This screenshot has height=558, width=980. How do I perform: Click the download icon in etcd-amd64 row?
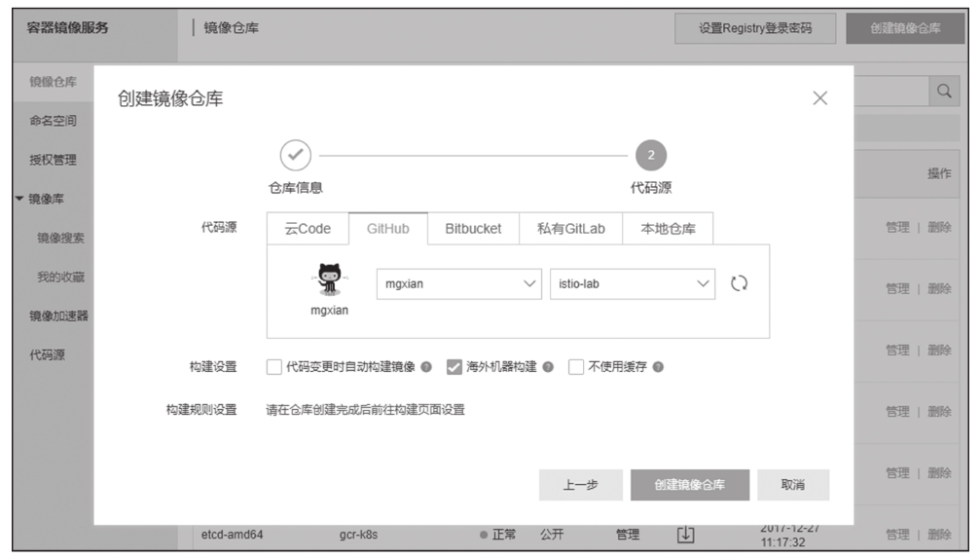685,534
